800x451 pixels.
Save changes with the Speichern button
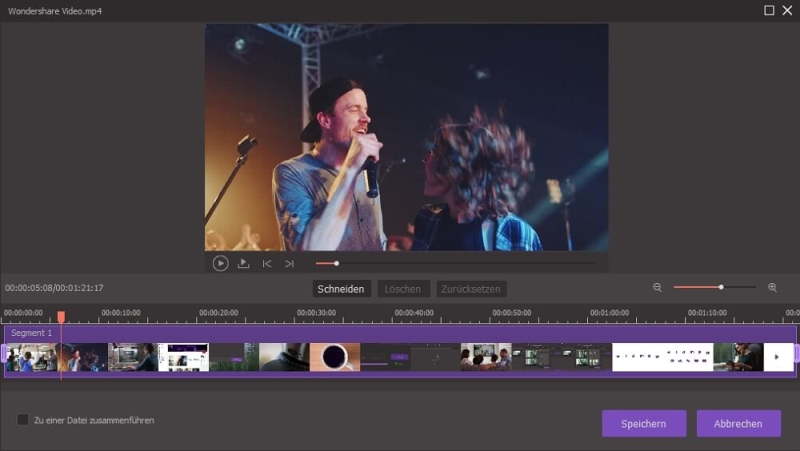pos(643,423)
